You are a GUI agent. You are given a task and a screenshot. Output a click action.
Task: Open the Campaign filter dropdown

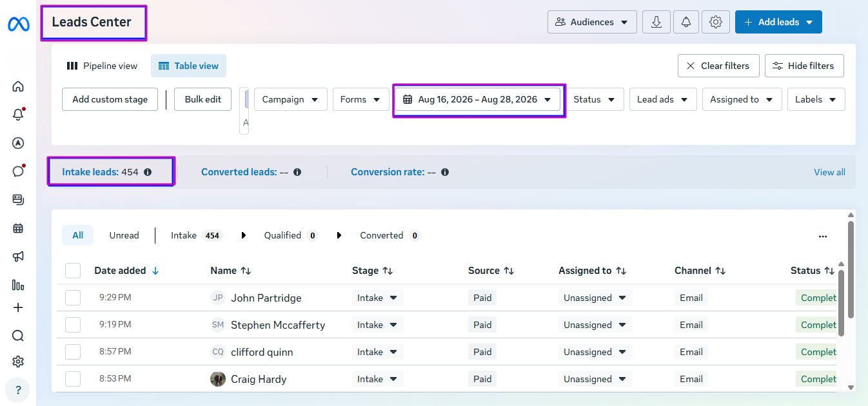coord(290,99)
